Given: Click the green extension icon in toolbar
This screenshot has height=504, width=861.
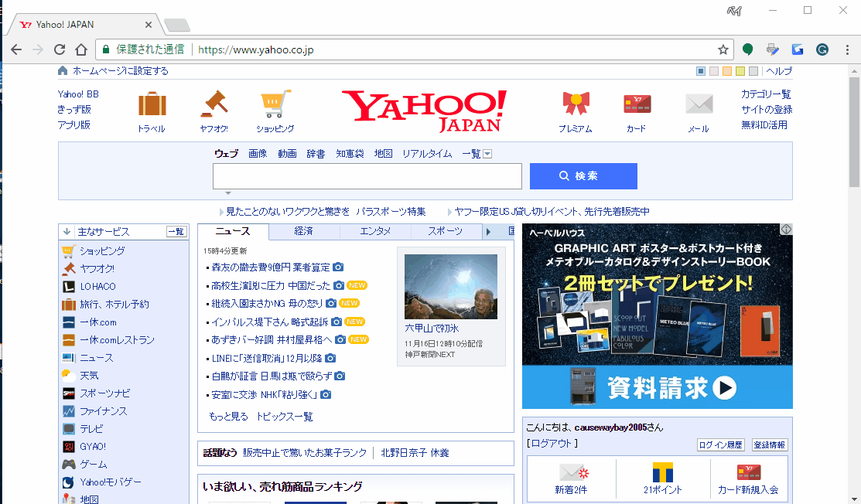Looking at the screenshot, I should coord(747,49).
